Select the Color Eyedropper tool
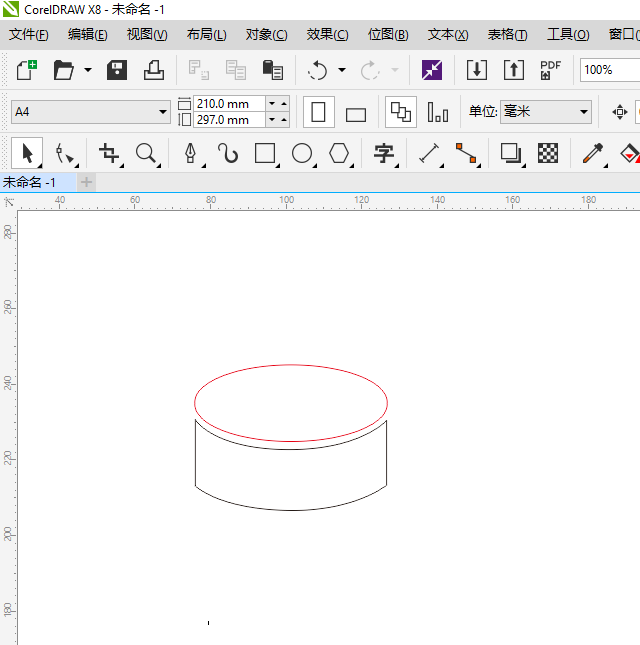Viewport: 640px width, 645px height. tap(594, 153)
